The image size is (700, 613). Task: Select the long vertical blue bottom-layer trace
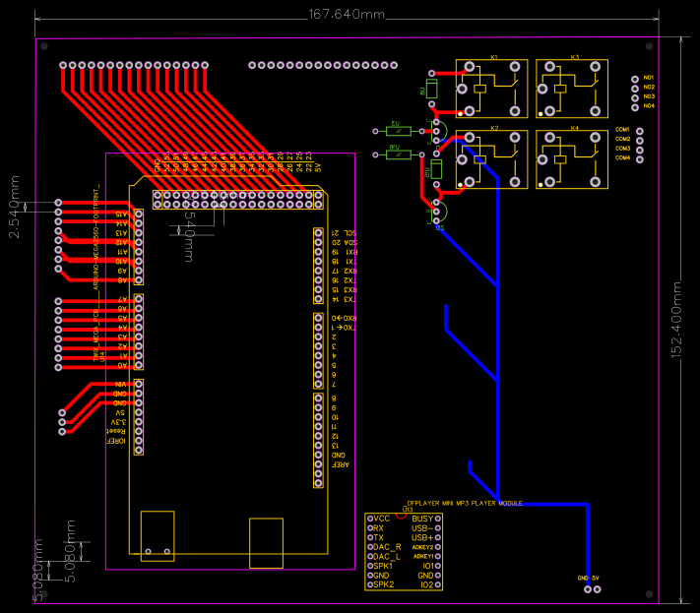tap(498, 339)
